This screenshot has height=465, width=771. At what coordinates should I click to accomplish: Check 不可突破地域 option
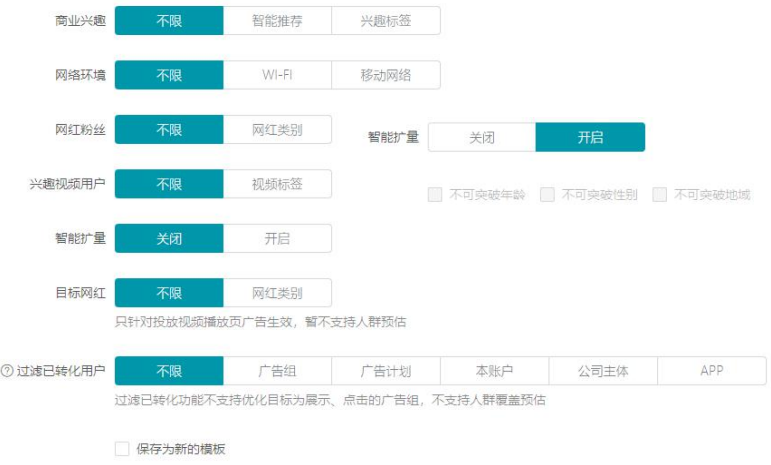point(660,195)
